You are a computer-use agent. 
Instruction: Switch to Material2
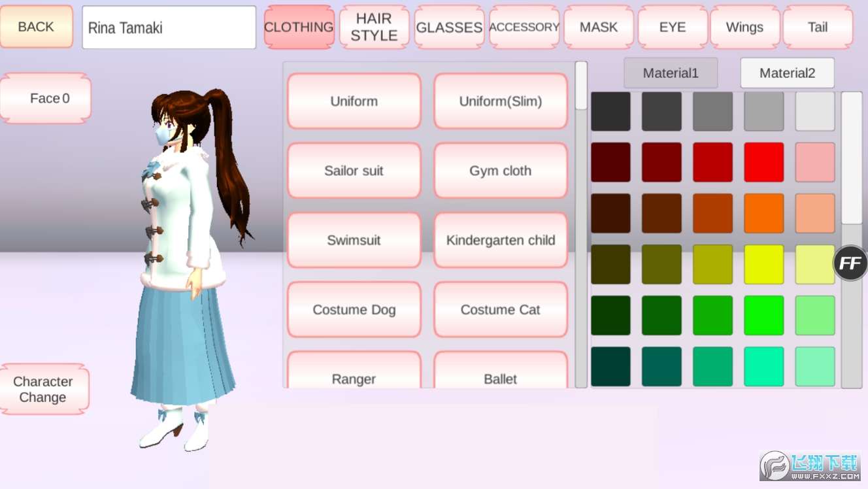pyautogui.click(x=787, y=73)
